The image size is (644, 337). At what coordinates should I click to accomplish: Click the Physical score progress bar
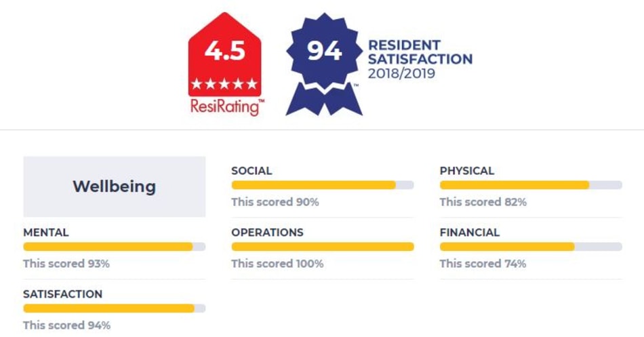coord(531,185)
